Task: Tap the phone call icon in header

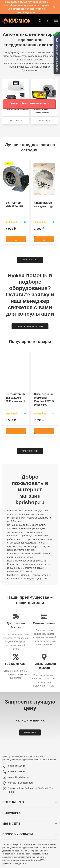Action: pos(48,21)
